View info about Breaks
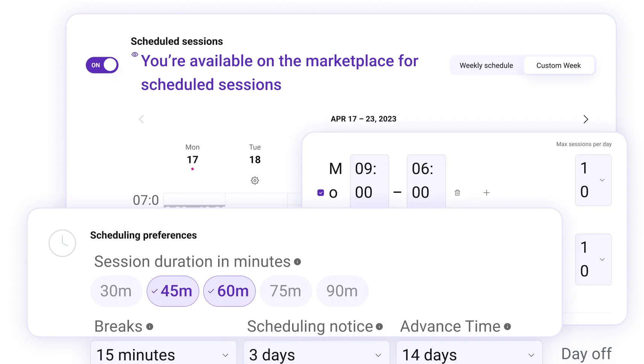Viewport: 644px width, 364px height. [x=150, y=327]
